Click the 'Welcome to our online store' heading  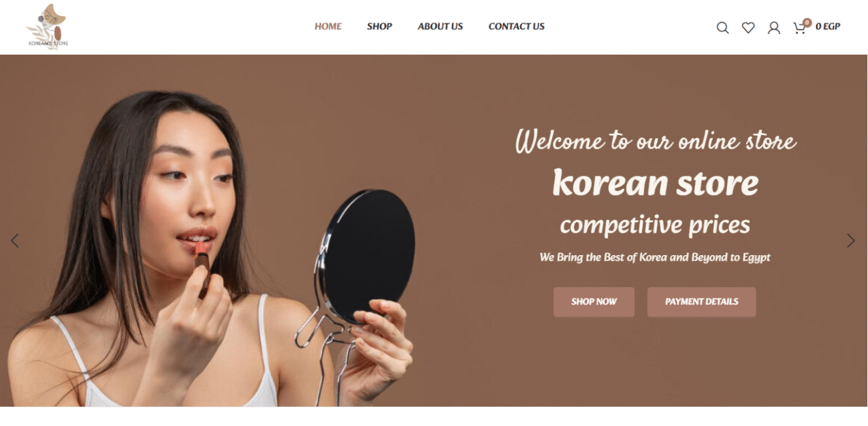(x=656, y=141)
